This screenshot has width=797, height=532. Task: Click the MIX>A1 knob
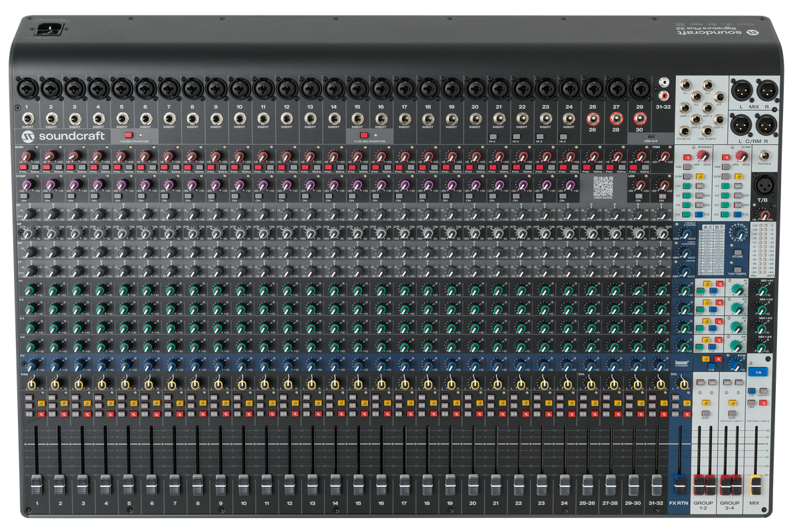click(762, 290)
